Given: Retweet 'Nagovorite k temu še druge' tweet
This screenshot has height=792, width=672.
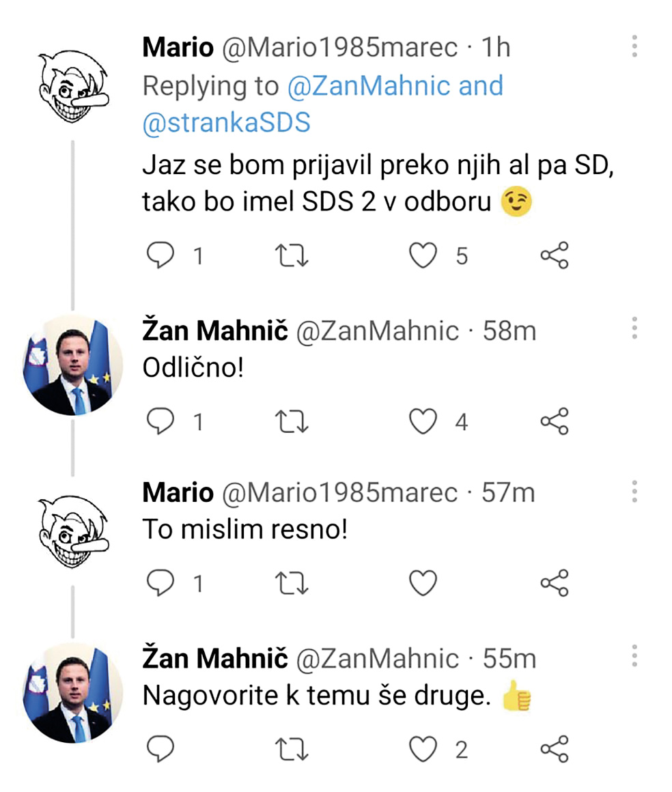Looking at the screenshot, I should coord(292,750).
